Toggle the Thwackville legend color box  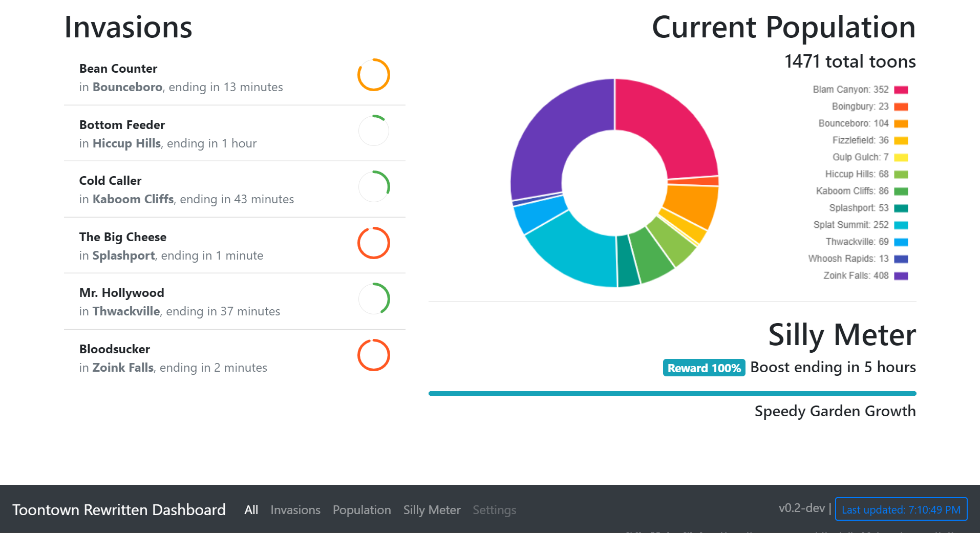pyautogui.click(x=901, y=242)
